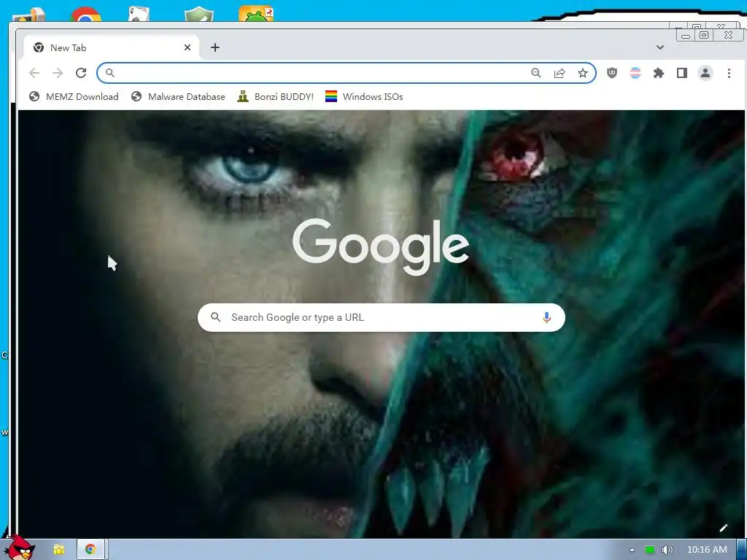Open MEMZ Download bookmark
This screenshot has width=747, height=560.
(74, 97)
